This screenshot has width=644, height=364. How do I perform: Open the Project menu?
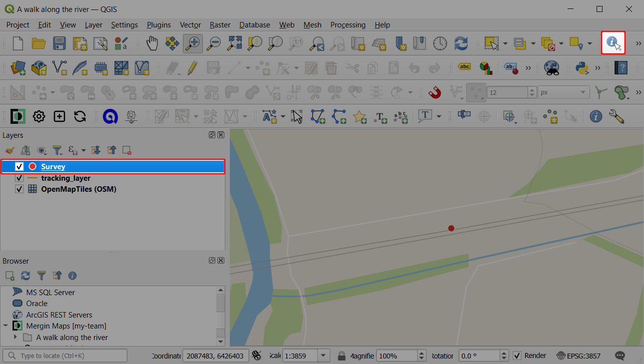pos(17,24)
